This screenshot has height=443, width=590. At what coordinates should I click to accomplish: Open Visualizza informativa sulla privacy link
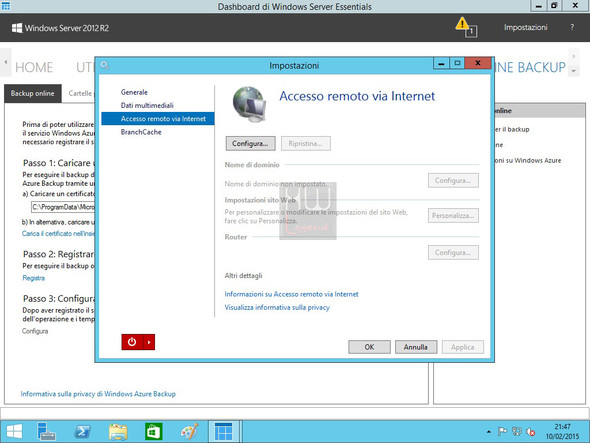tap(277, 308)
